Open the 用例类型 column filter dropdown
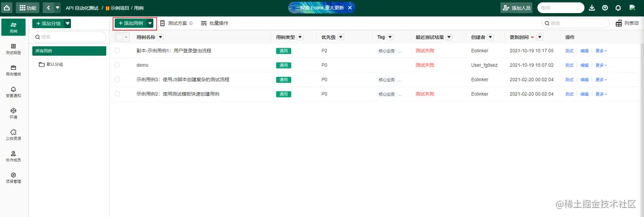The width and height of the screenshot is (644, 217). (x=300, y=37)
